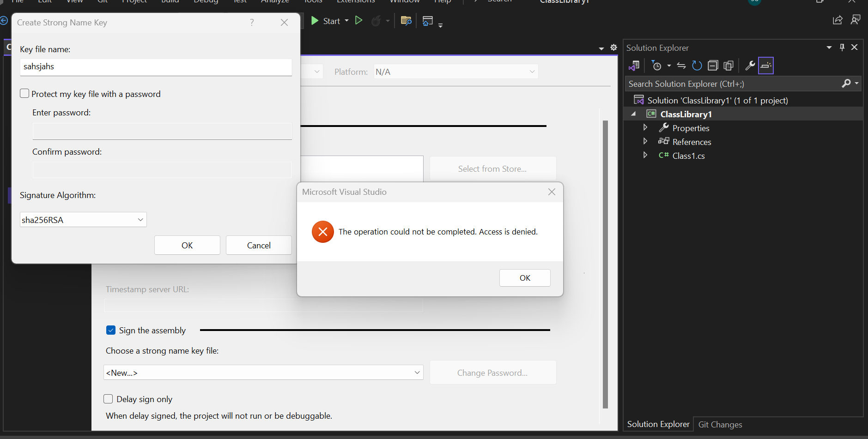The image size is (868, 439).
Task: Collapse the ClassLibrary1 project node
Action: click(634, 114)
